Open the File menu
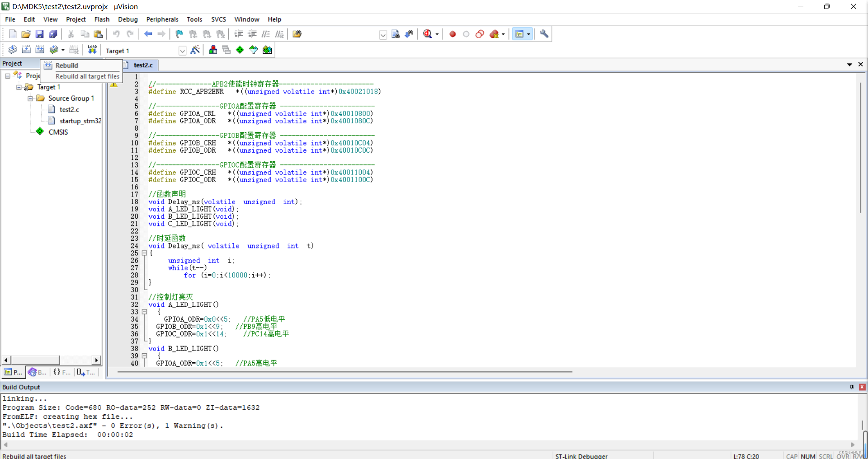868x459 pixels. [10, 19]
